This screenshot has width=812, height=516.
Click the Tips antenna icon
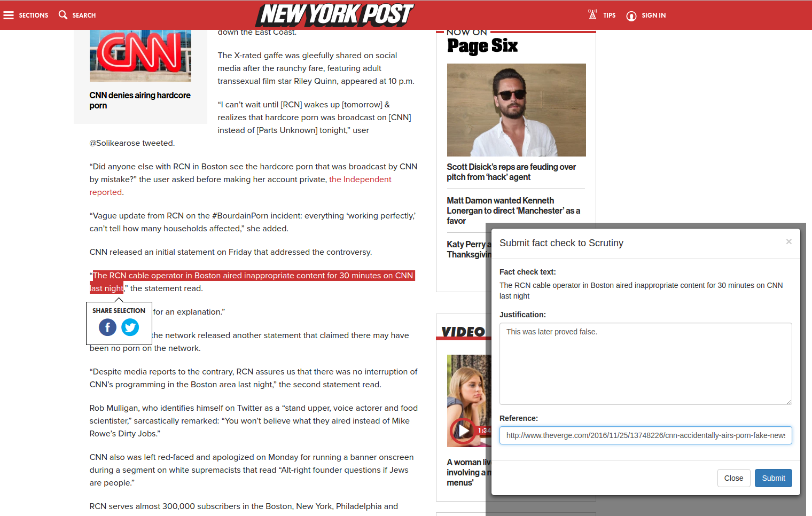click(x=592, y=15)
